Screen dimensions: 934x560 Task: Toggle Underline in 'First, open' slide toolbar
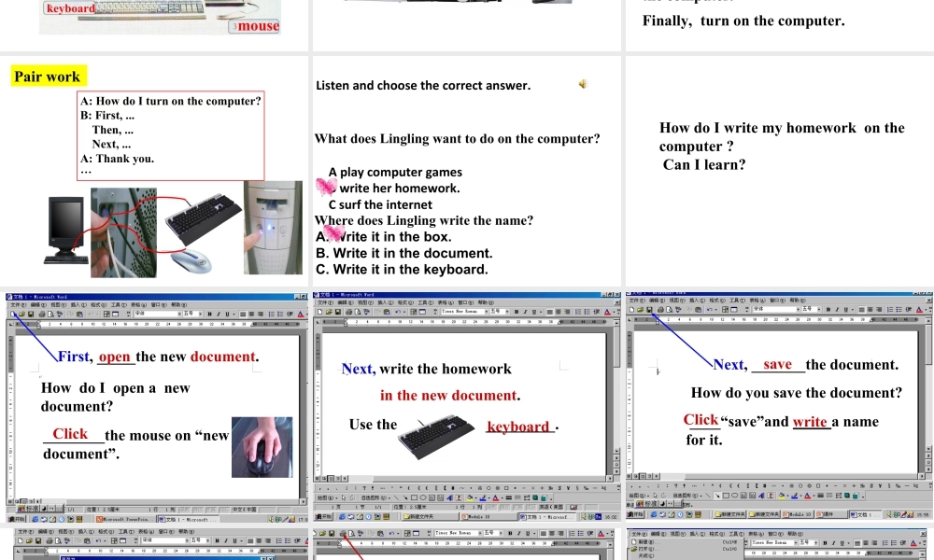click(x=228, y=314)
